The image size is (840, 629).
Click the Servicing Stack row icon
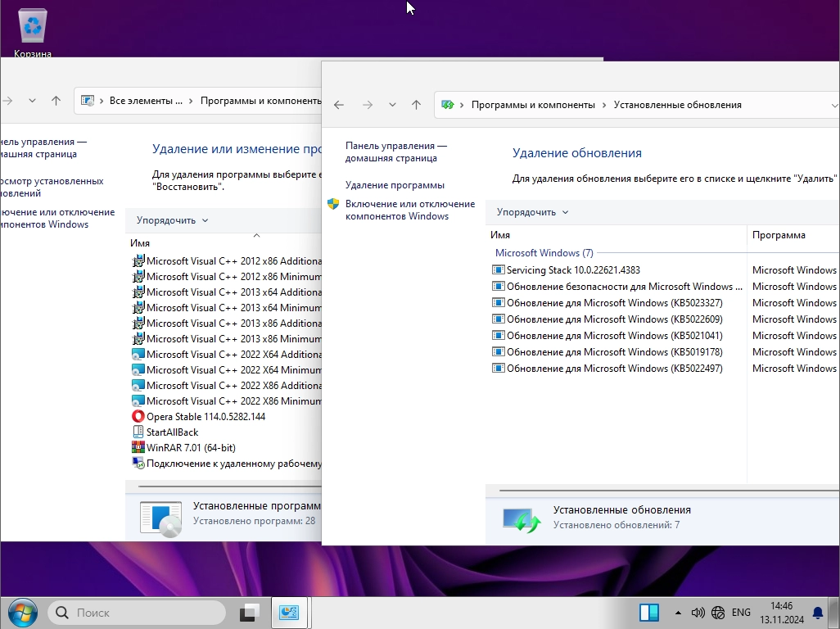499,270
